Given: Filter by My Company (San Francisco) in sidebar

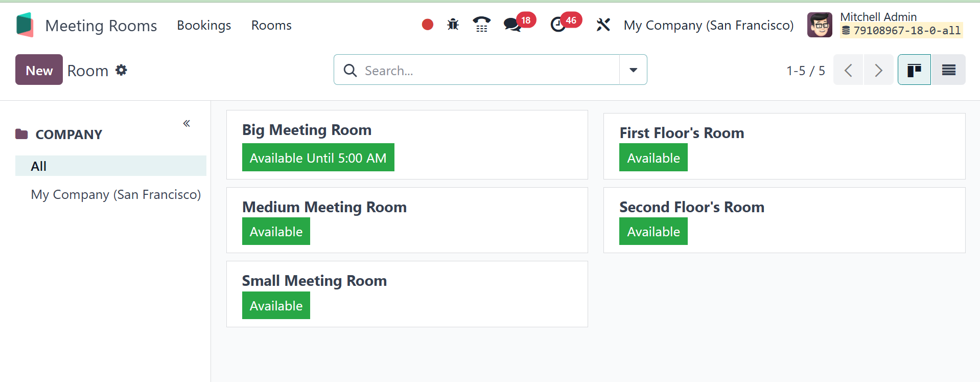Looking at the screenshot, I should (115, 195).
